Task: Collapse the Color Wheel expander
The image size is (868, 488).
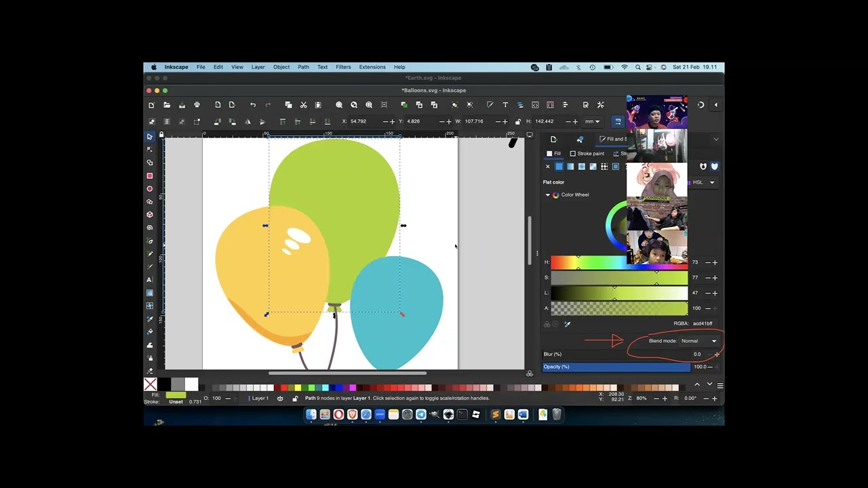Action: point(548,195)
